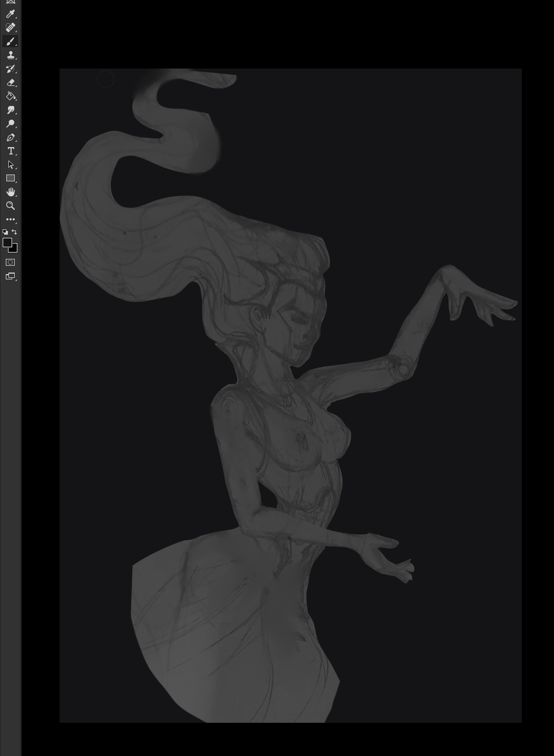554x756 pixels.
Task: Activate the Horizontal Type tool
Action: point(10,151)
